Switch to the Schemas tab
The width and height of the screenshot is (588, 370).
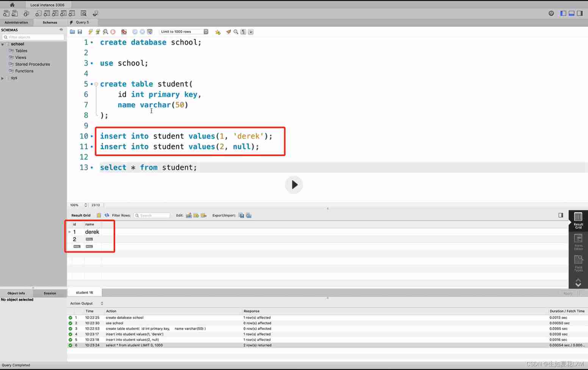click(50, 22)
